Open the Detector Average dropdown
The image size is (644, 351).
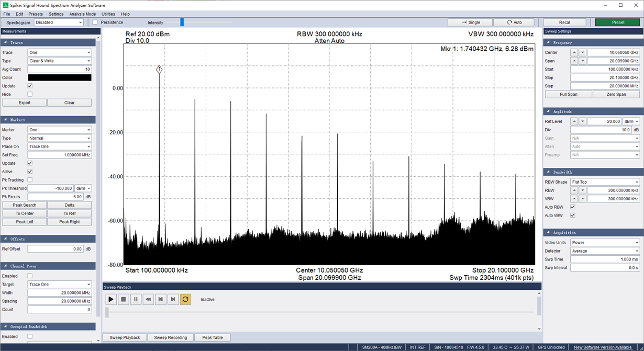coord(605,251)
